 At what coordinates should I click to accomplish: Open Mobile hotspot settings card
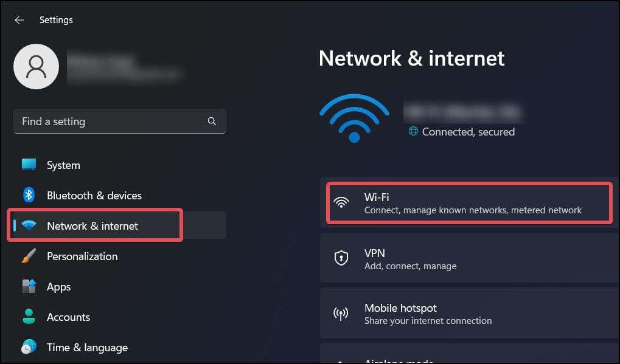[x=468, y=314]
